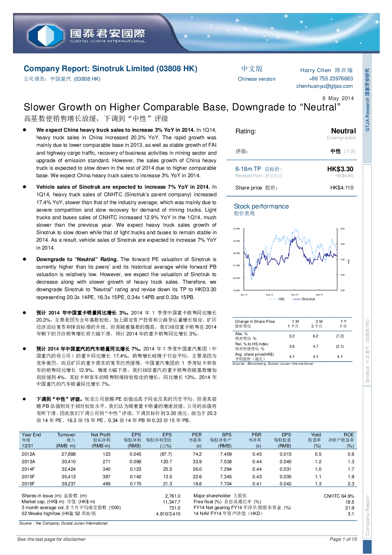Image resolution: width=392 pixels, height=555 pixels.
Task: Click 2012A PER value 74.2
Action: [x=197, y=454]
